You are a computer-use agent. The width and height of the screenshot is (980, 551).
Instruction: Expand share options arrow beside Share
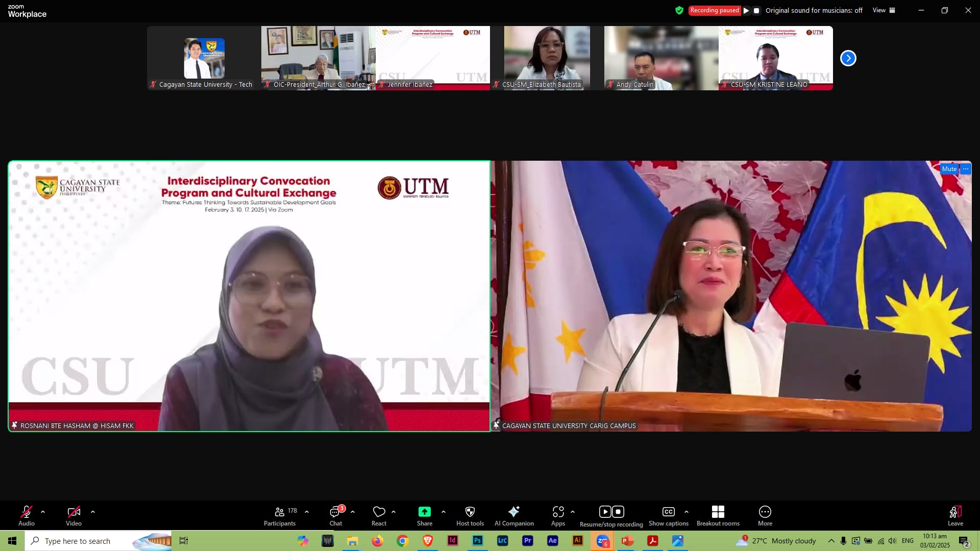pyautogui.click(x=444, y=512)
